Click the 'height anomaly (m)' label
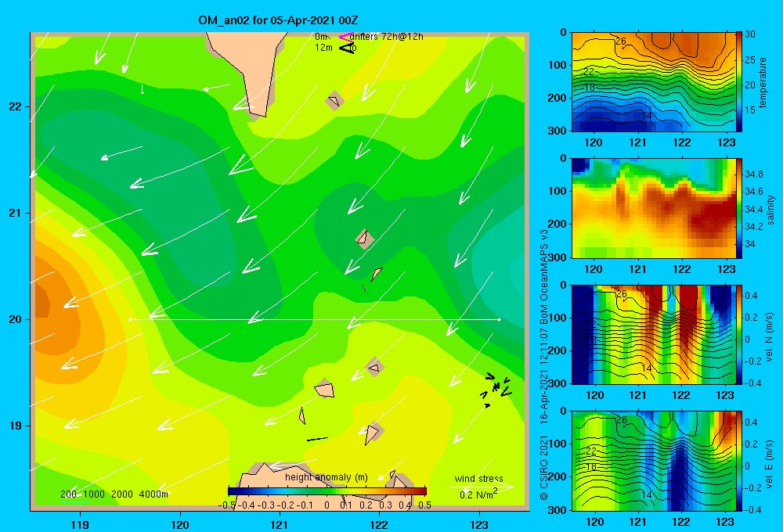Image resolution: width=783 pixels, height=532 pixels. tap(326, 477)
